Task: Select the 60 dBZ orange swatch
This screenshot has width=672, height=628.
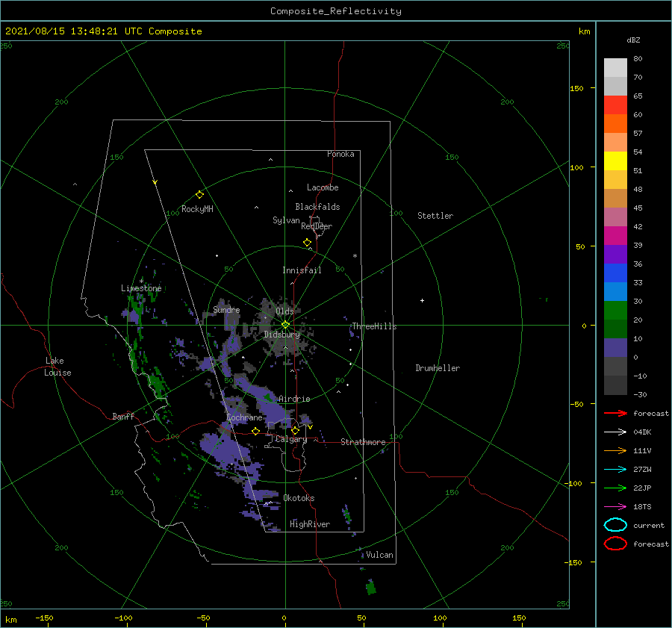Action: pos(615,123)
